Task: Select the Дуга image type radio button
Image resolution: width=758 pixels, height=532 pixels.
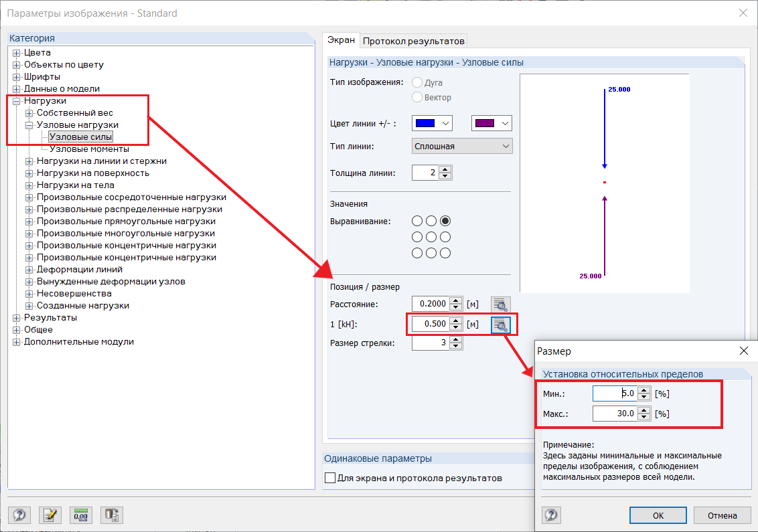Action: 417,82
